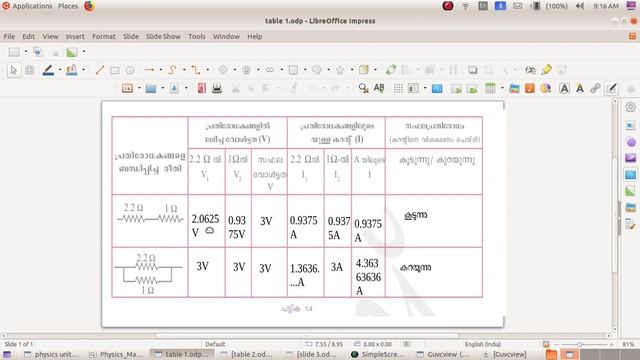Click the Print icon

point(217,88)
